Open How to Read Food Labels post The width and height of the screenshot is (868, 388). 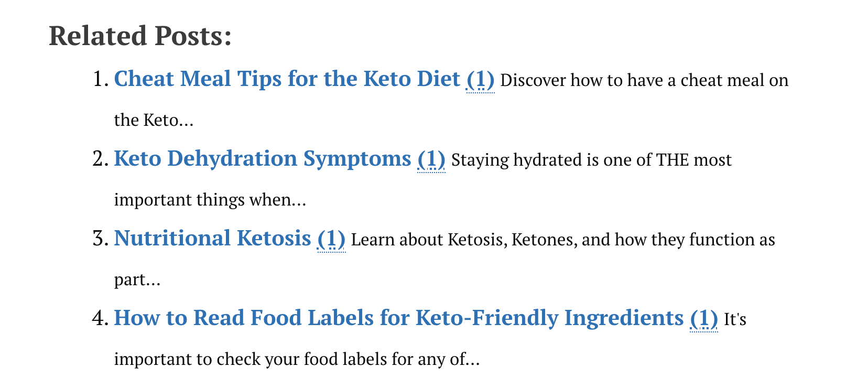tap(399, 318)
